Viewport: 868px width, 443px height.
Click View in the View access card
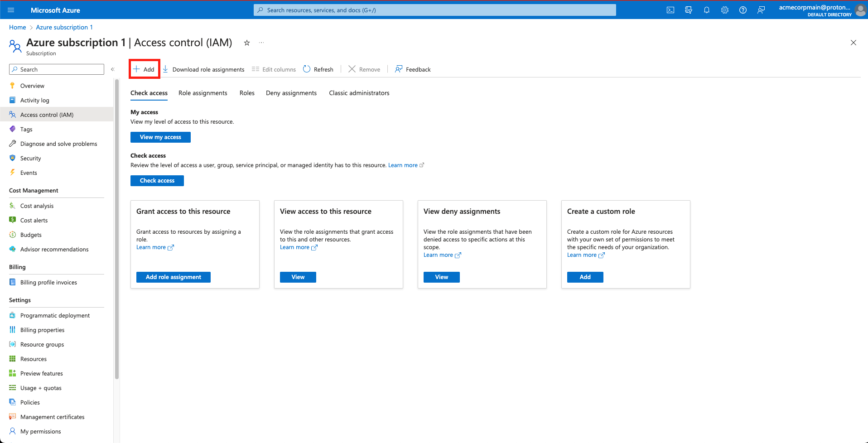298,277
